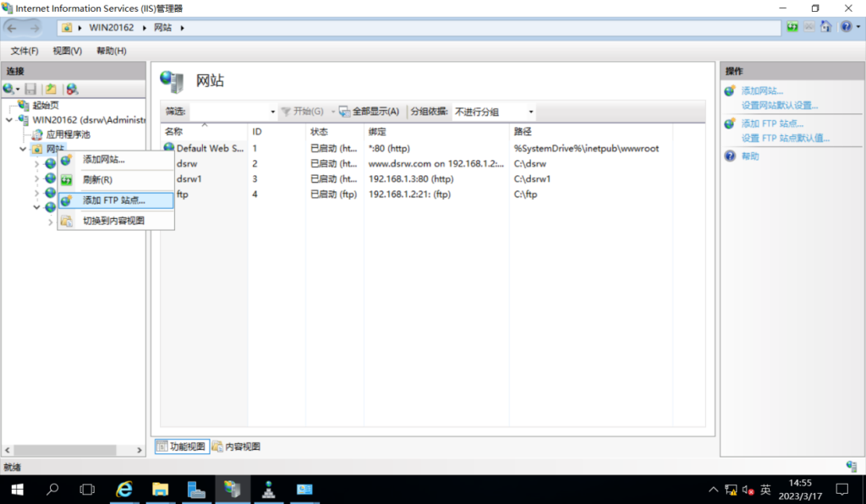Screen dimensions: 866x504
Task: Open the 视图(V) menu
Action: (68, 51)
